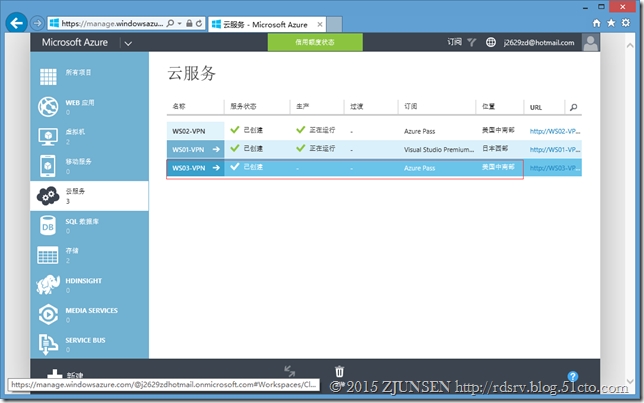Click the security lock icon in address bar
This screenshot has width=644, height=403.
click(x=189, y=23)
